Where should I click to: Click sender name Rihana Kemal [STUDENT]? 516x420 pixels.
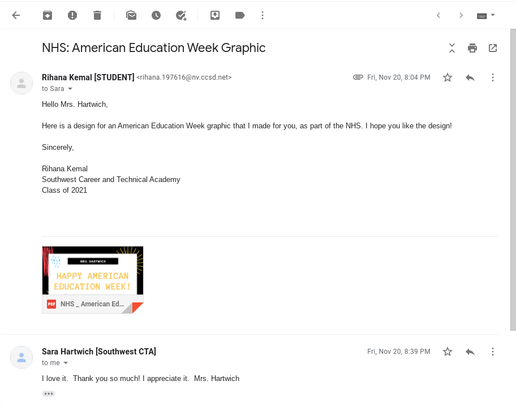pos(88,77)
